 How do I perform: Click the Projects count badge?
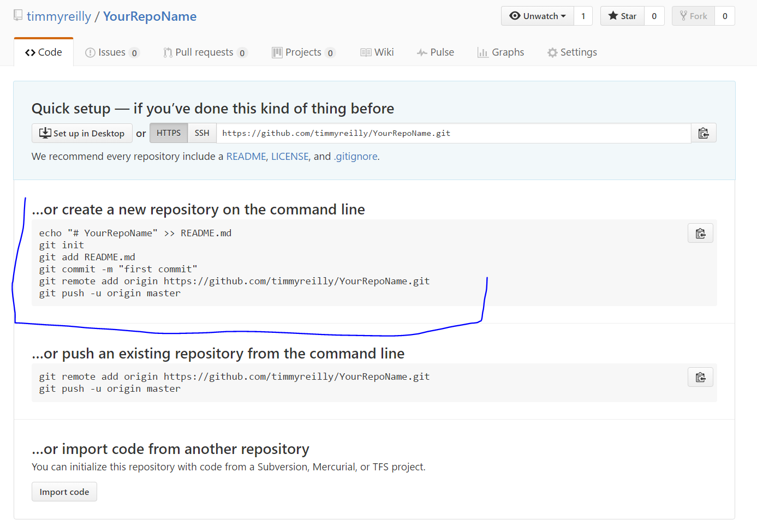pos(330,53)
